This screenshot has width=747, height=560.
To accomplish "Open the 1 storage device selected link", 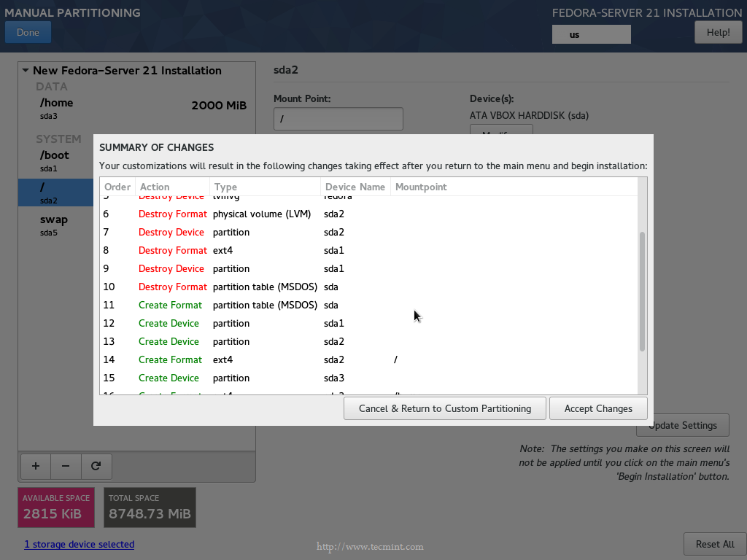I will click(79, 544).
